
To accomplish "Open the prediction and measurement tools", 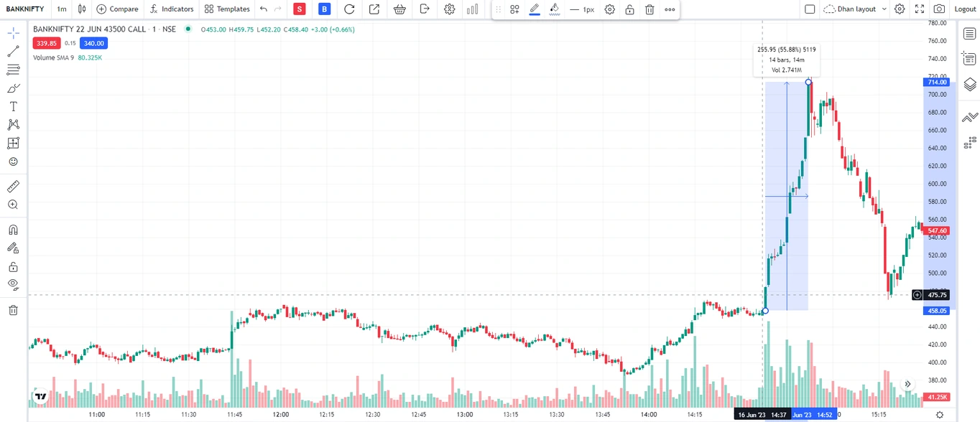I will click(13, 144).
